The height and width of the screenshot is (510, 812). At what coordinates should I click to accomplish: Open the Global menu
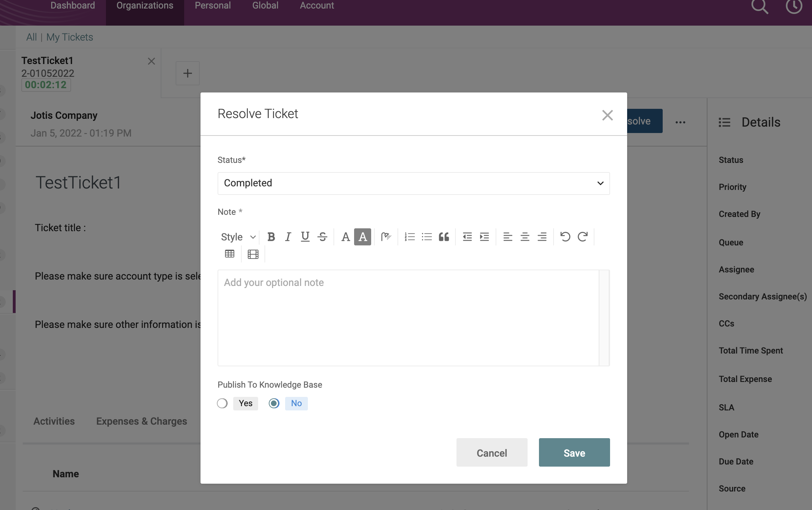[265, 6]
